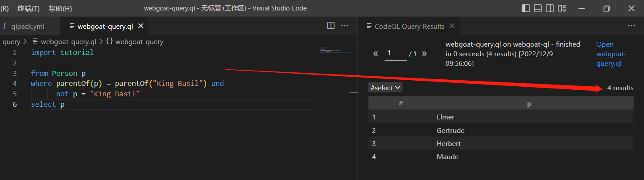The height and width of the screenshot is (180, 644).
Task: Maximize the VS Code window
Action: coord(607,8)
